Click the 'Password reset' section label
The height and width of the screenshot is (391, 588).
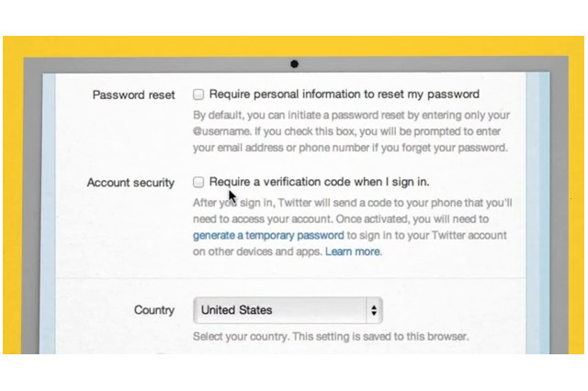click(133, 95)
